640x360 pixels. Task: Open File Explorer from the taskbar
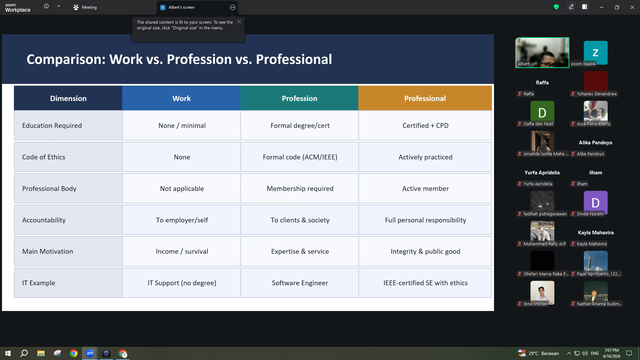[x=41, y=353]
